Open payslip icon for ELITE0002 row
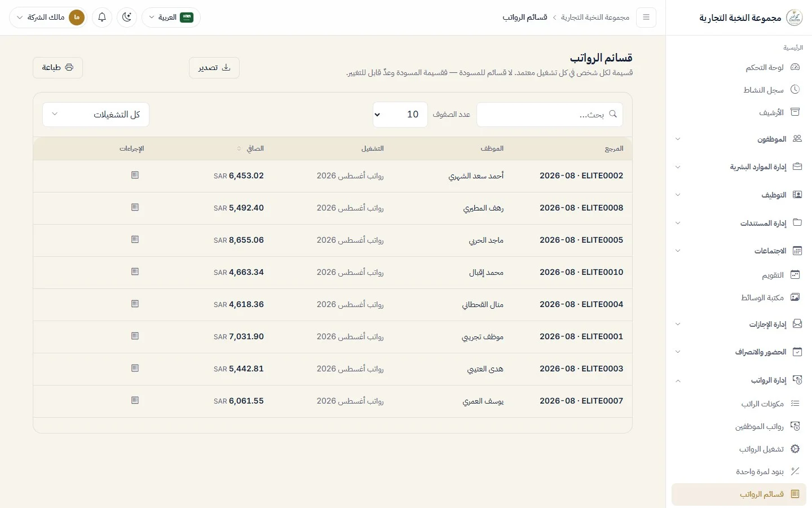The height and width of the screenshot is (508, 812). point(135,176)
